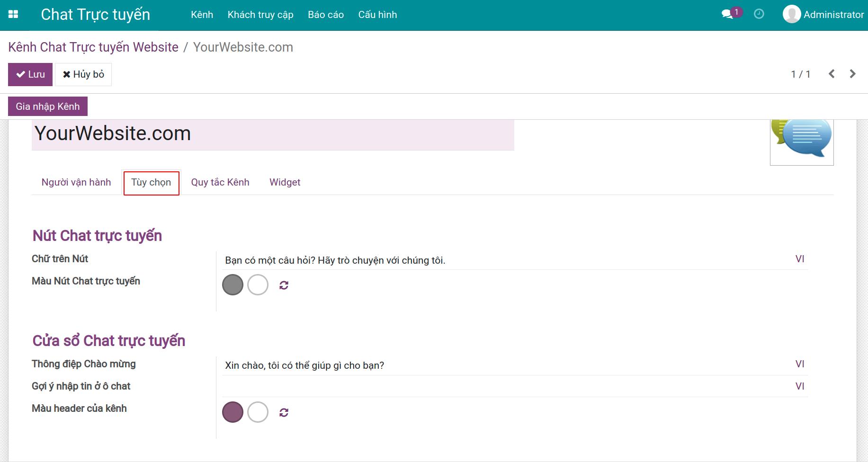Viewport: 868px width, 462px height.
Task: Pick the gray chat button color swatch
Action: (x=233, y=285)
